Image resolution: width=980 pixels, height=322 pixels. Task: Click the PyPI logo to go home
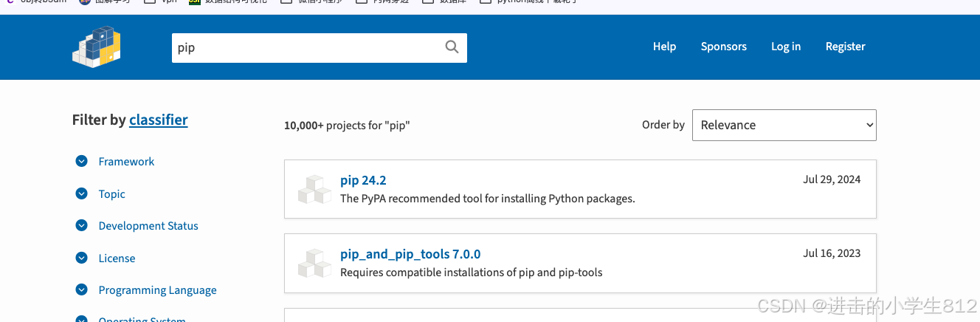97,47
